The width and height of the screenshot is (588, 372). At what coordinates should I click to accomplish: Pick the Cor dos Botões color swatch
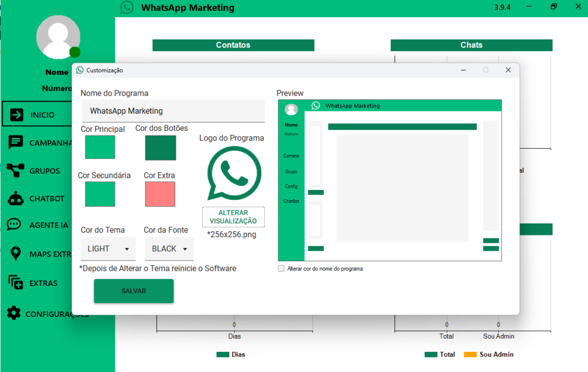(161, 148)
